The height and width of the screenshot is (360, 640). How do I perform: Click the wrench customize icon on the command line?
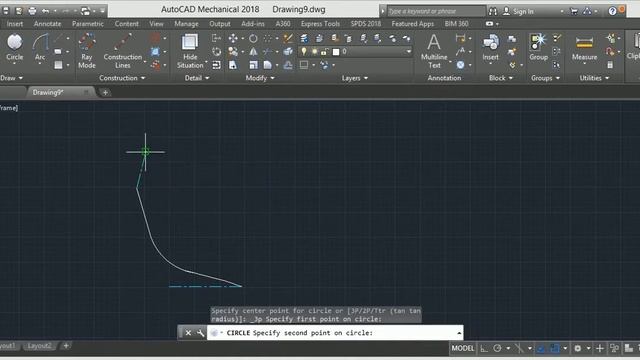pyautogui.click(x=200, y=333)
